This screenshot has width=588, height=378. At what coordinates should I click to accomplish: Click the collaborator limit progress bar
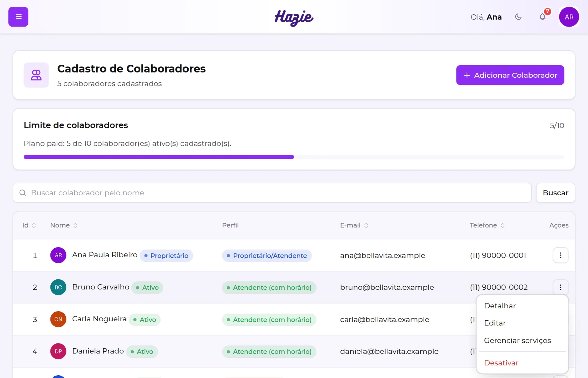(294, 157)
